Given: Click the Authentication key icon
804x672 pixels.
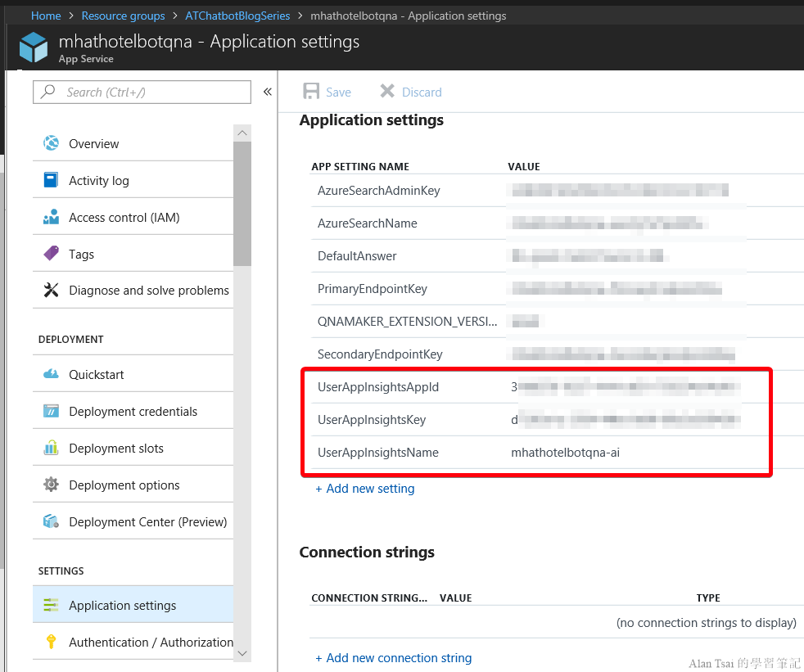Looking at the screenshot, I should coord(51,642).
